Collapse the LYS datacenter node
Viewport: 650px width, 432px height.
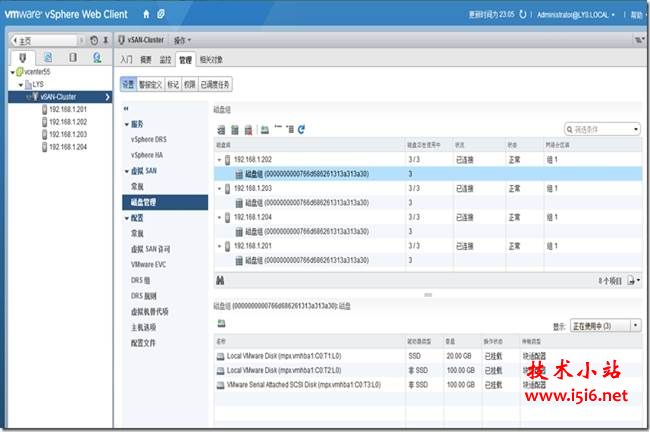click(21, 85)
